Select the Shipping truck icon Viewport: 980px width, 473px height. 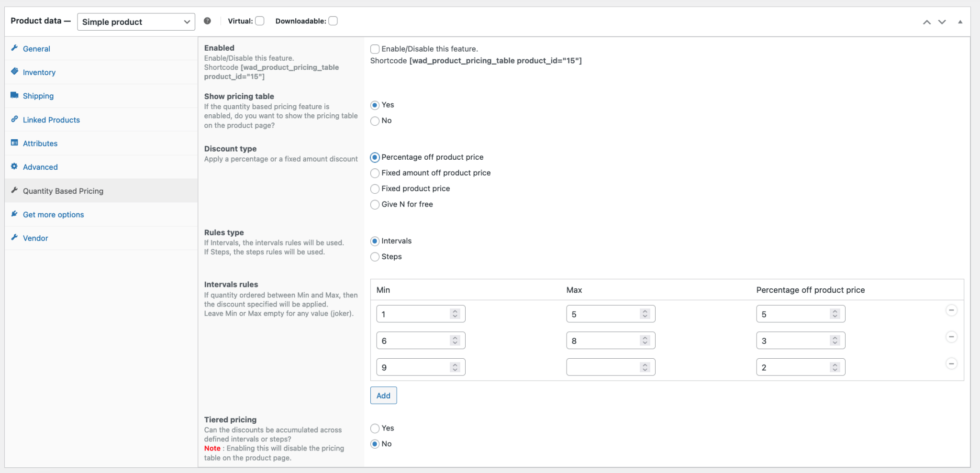click(x=14, y=95)
